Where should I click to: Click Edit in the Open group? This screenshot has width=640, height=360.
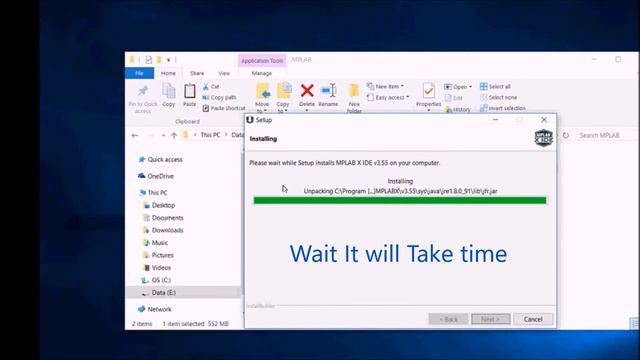[453, 98]
